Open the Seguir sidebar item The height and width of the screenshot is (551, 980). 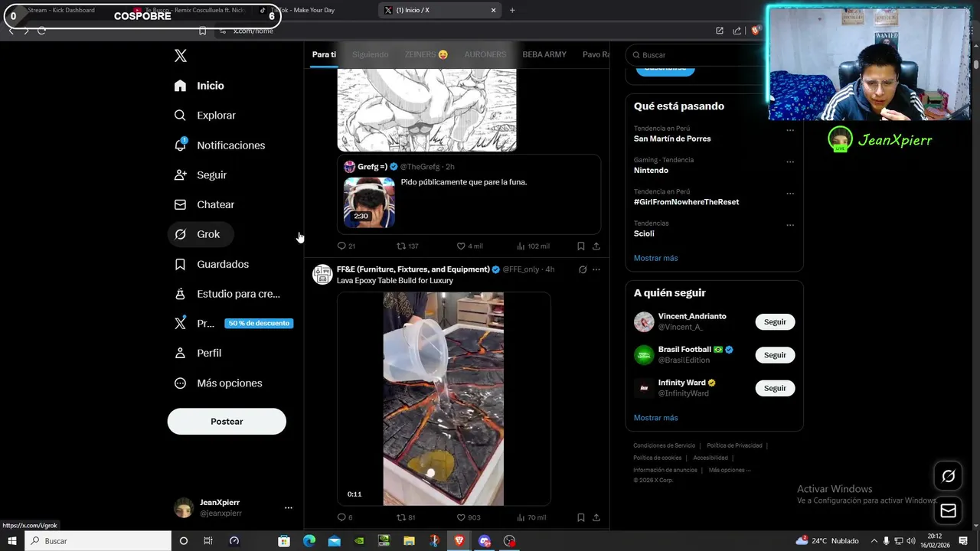(x=201, y=175)
